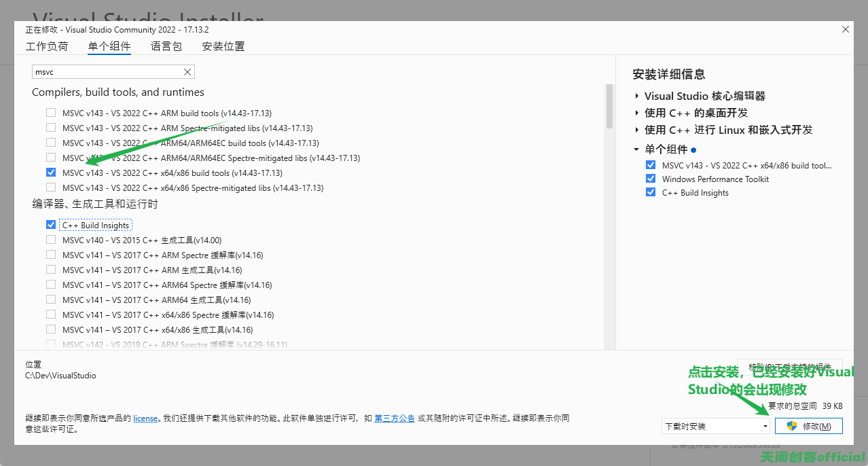Open the 第三方公告 link

(x=395, y=418)
